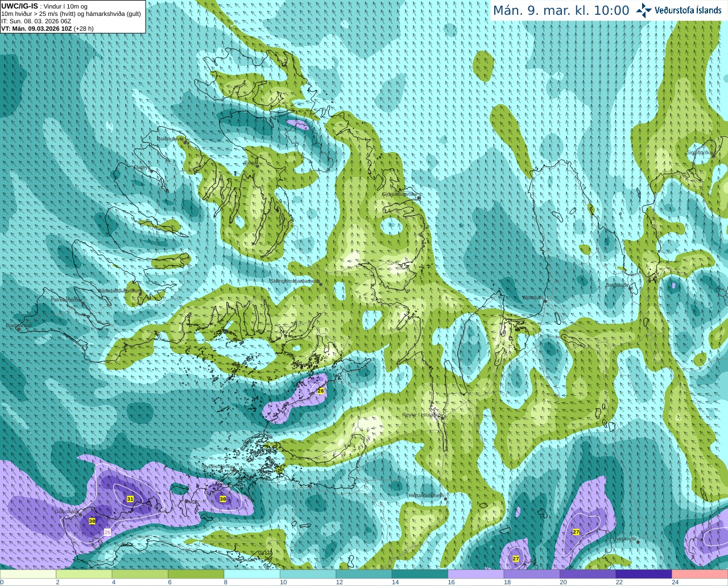This screenshot has height=586, width=728.
Task: Click gust marker 30 south of Stykkishólmur
Action: (x=223, y=499)
